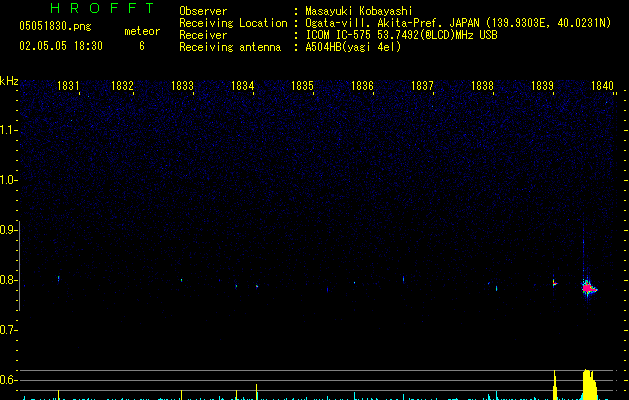Select the file name 05051830.png
This screenshot has width=629, height=400.
[55, 26]
